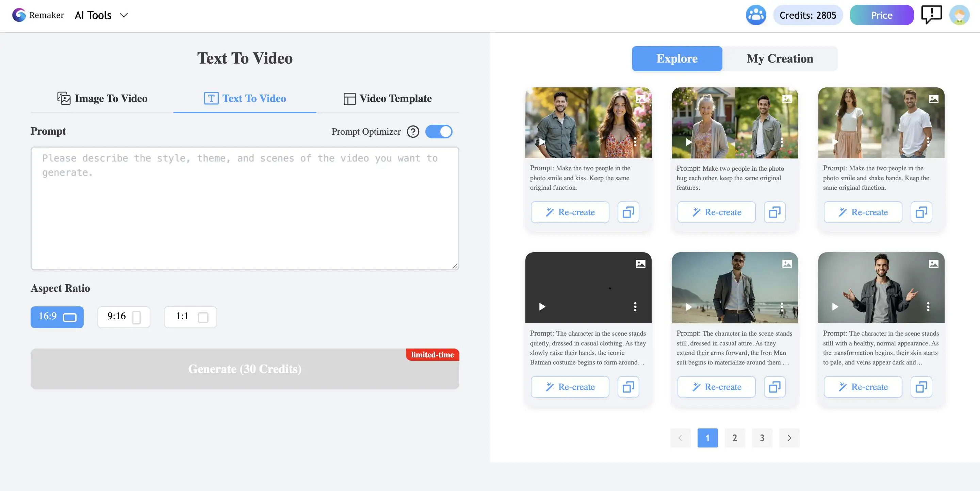Screen dimensions: 980x491
Task: Go to results page 3
Action: pyautogui.click(x=762, y=438)
